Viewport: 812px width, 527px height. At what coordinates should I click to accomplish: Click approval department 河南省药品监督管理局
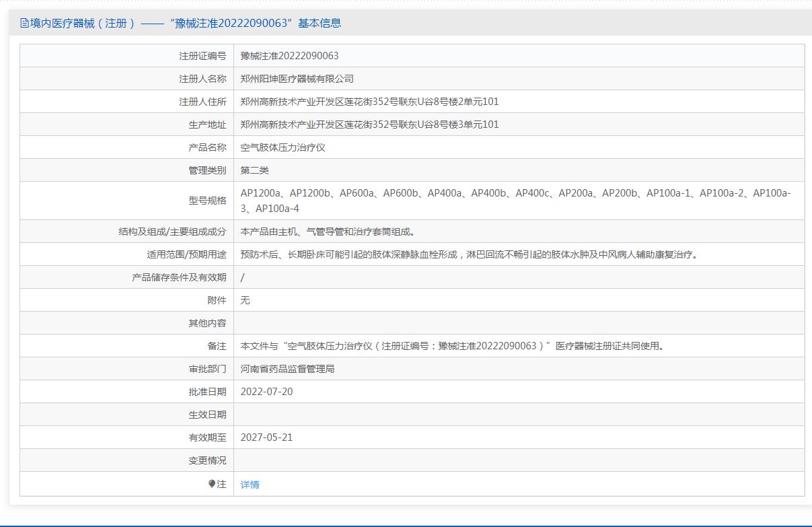(x=287, y=369)
